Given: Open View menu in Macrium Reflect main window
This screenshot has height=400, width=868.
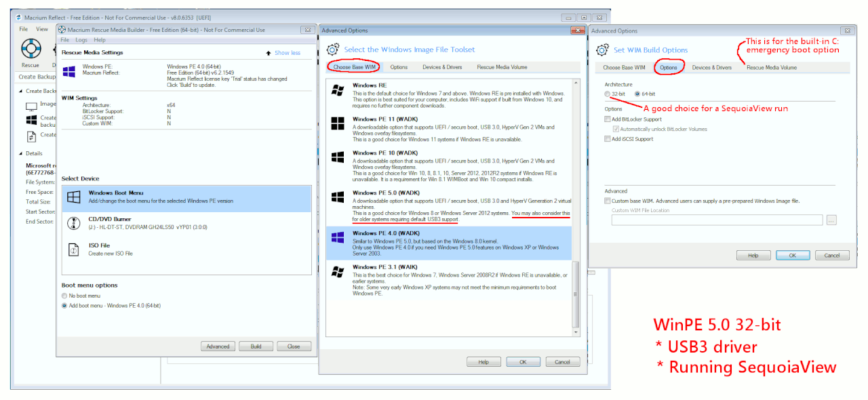Looking at the screenshot, I should tap(42, 29).
